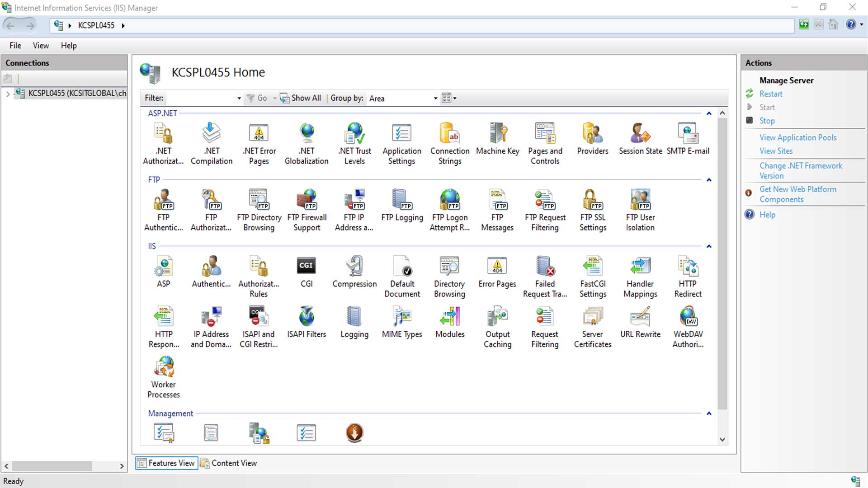Image resolution: width=868 pixels, height=488 pixels.
Task: Open WebDAV Authoring Rules feature
Action: (x=688, y=327)
